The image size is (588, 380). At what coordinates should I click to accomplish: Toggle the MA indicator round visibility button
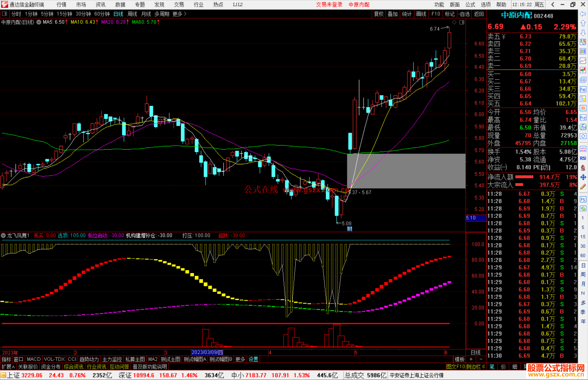coord(39,22)
